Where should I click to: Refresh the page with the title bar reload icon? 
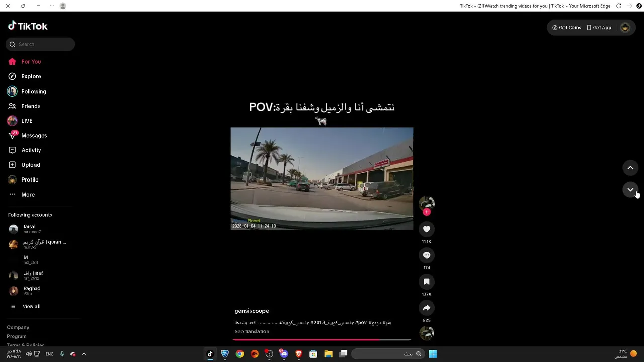pyautogui.click(x=619, y=6)
